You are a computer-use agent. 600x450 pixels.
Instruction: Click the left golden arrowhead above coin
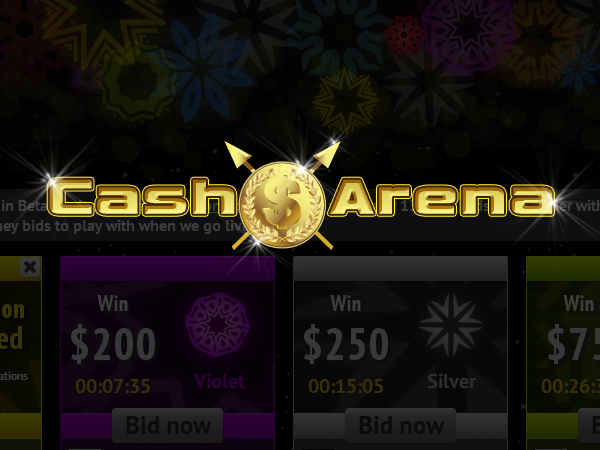pyautogui.click(x=238, y=155)
